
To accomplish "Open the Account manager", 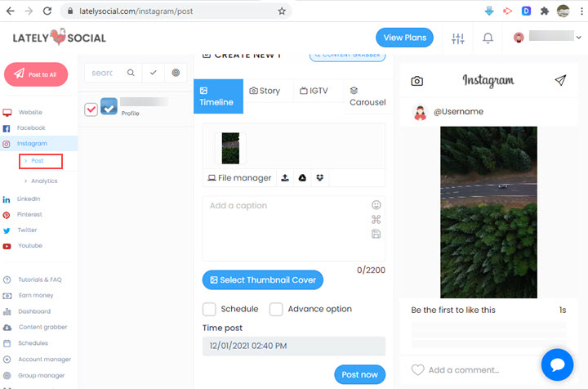I will click(44, 359).
